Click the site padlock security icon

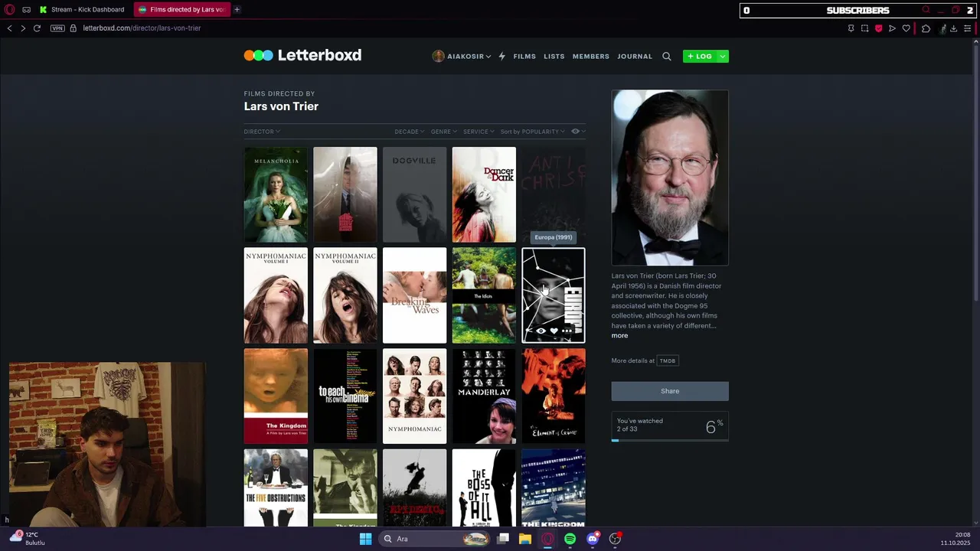[73, 28]
